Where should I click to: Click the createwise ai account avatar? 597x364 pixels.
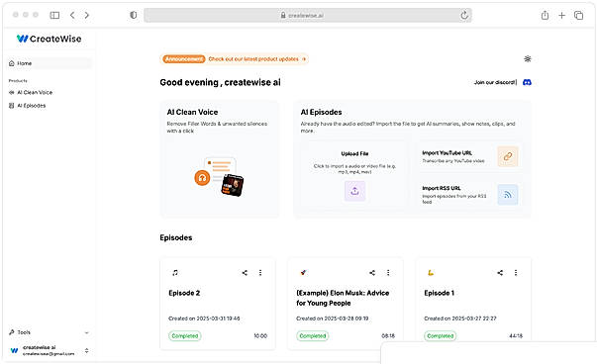click(14, 350)
